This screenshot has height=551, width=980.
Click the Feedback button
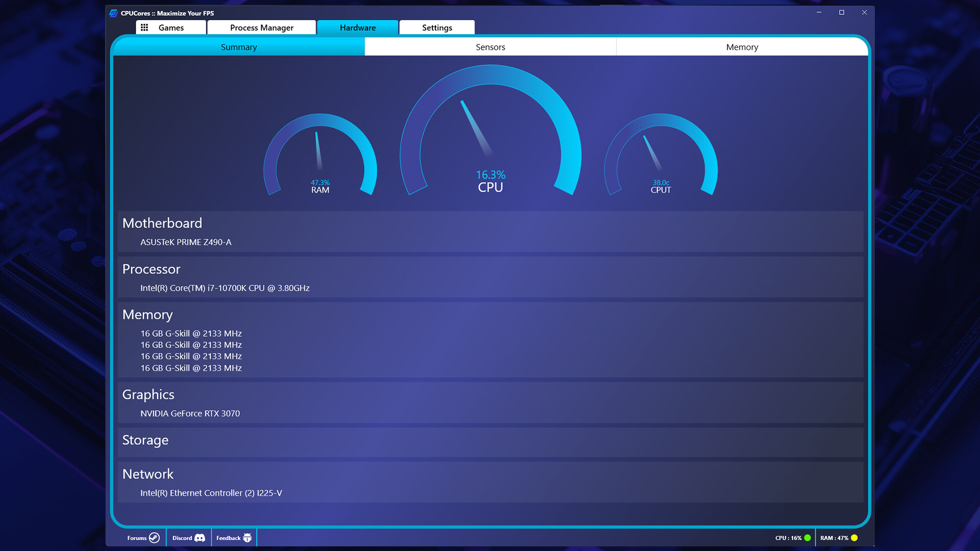click(229, 537)
